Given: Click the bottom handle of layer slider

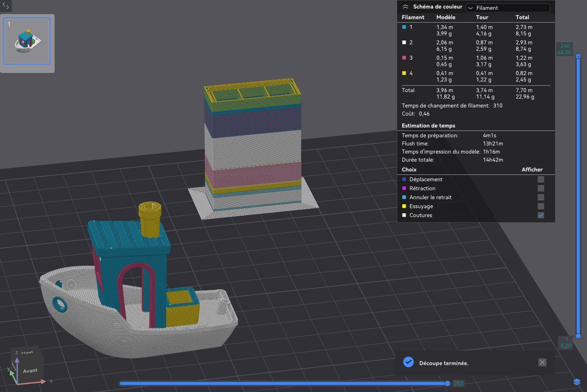Looking at the screenshot, I should (x=578, y=336).
